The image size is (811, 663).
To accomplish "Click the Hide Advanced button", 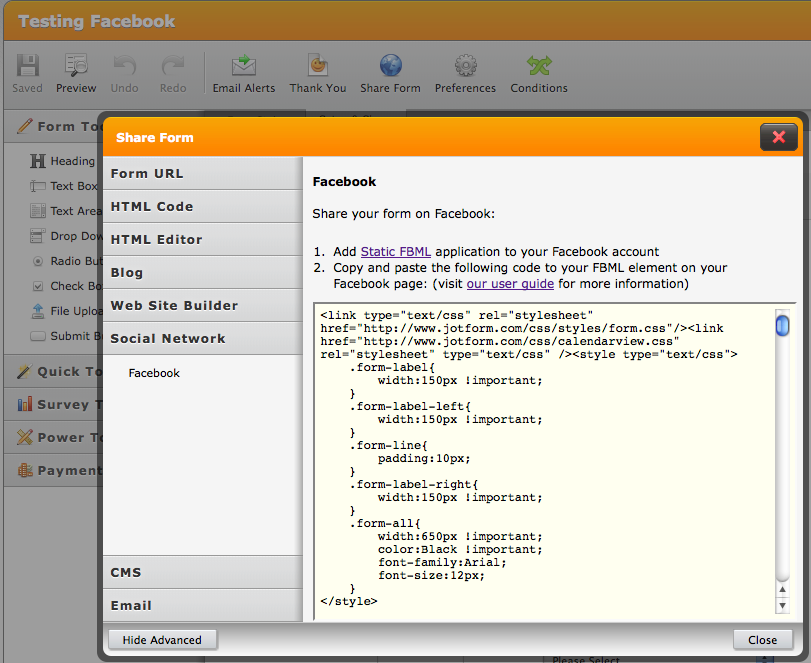I will [x=162, y=640].
